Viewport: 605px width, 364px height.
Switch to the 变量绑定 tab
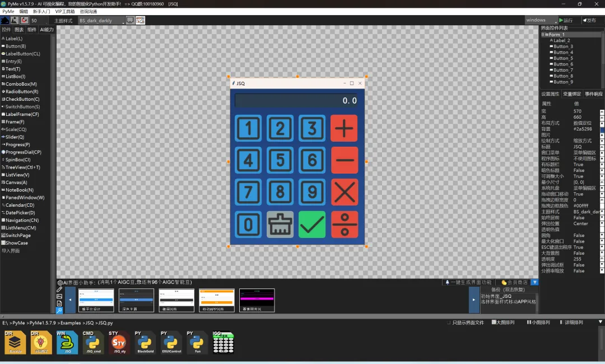pyautogui.click(x=572, y=94)
